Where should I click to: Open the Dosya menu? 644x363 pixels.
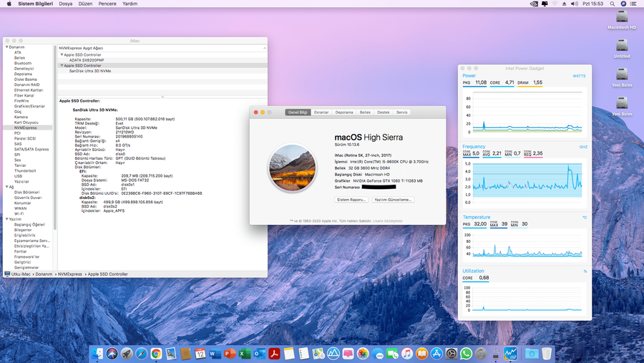66,4
